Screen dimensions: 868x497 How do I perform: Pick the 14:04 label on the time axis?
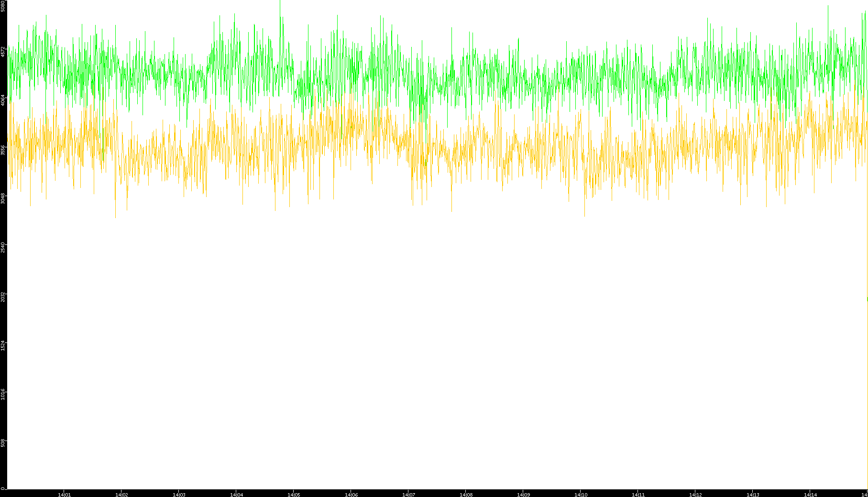236,495
